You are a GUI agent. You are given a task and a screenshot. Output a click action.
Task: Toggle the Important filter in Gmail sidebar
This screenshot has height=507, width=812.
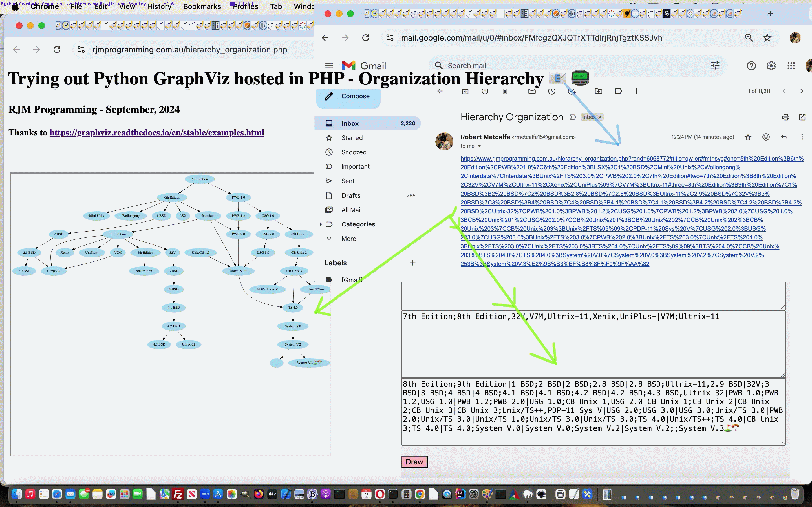(356, 166)
